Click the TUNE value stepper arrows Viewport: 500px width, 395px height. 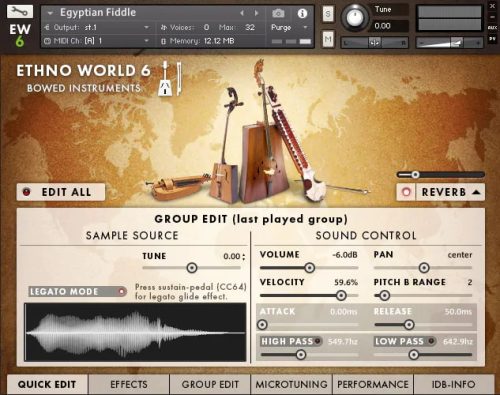pyautogui.click(x=244, y=256)
